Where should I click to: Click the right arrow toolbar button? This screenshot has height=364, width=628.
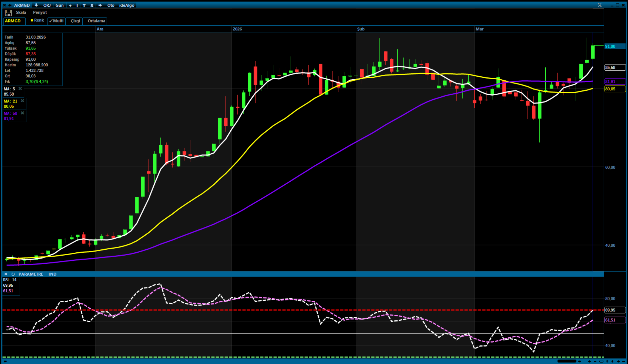point(100,5)
